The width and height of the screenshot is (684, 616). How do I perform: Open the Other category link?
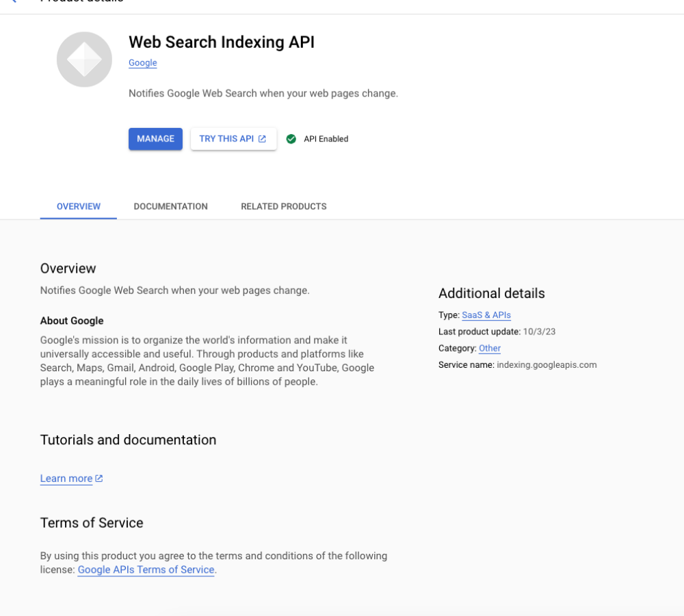(x=490, y=348)
